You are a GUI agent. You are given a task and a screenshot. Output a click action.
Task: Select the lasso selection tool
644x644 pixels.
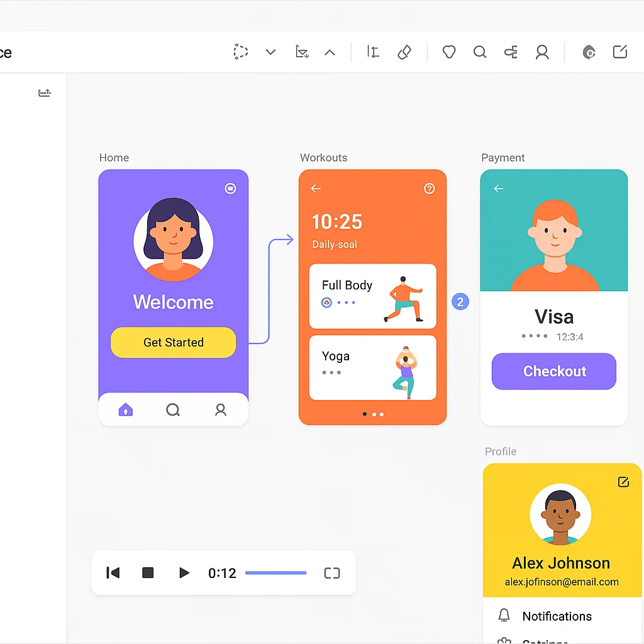click(240, 52)
